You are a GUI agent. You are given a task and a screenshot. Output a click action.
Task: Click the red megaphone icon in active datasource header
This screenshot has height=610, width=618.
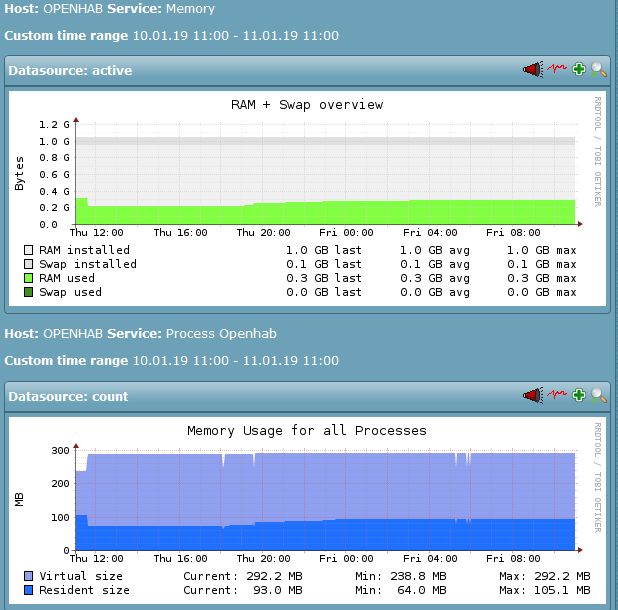532,70
